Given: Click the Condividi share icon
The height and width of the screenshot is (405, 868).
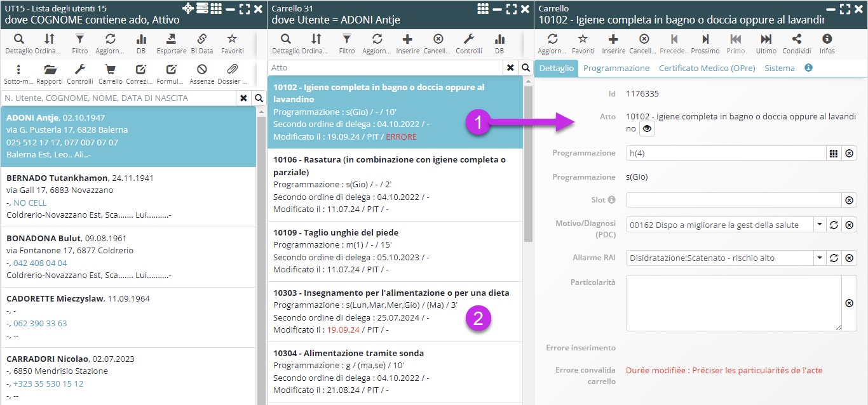Looking at the screenshot, I should 796,39.
